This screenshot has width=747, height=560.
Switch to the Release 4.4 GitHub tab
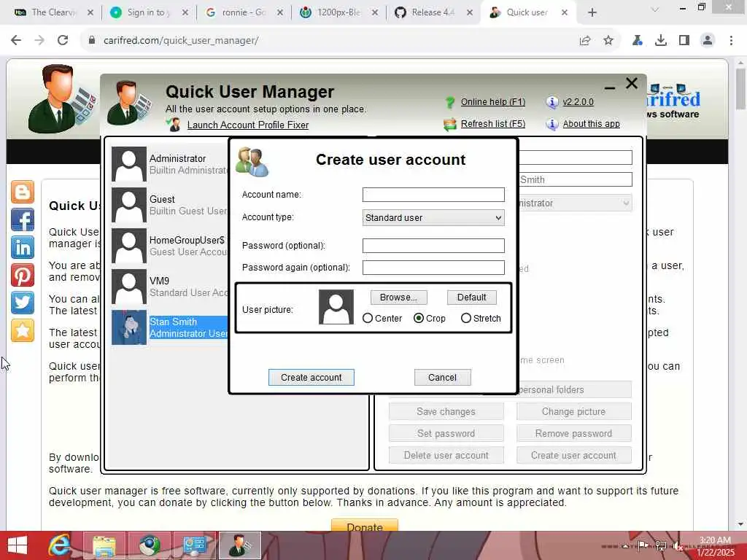click(x=433, y=12)
